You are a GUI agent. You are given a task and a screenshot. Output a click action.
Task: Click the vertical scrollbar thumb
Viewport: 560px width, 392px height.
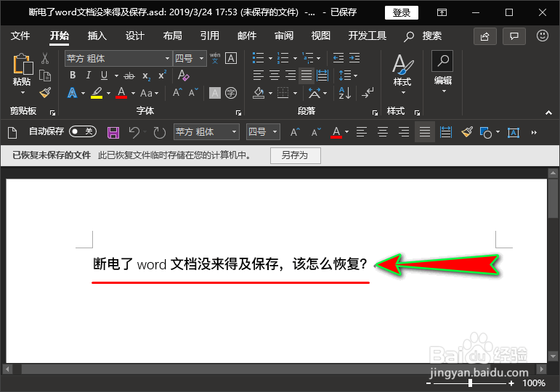pos(553,199)
